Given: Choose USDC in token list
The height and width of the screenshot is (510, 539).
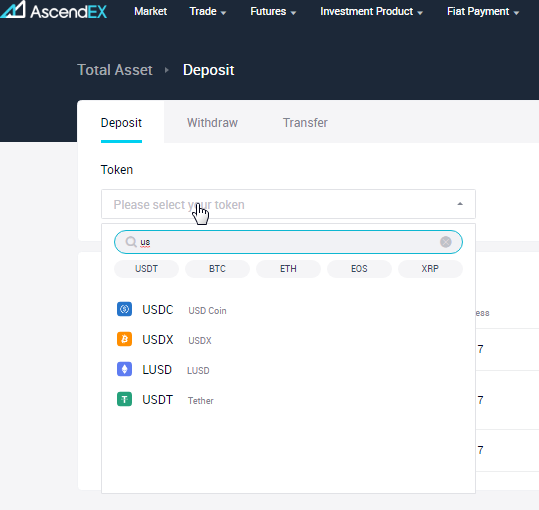Looking at the screenshot, I should pos(288,310).
